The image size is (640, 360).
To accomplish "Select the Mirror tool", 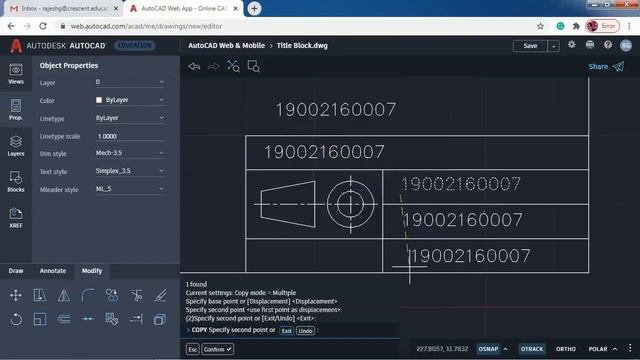I will tap(64, 295).
